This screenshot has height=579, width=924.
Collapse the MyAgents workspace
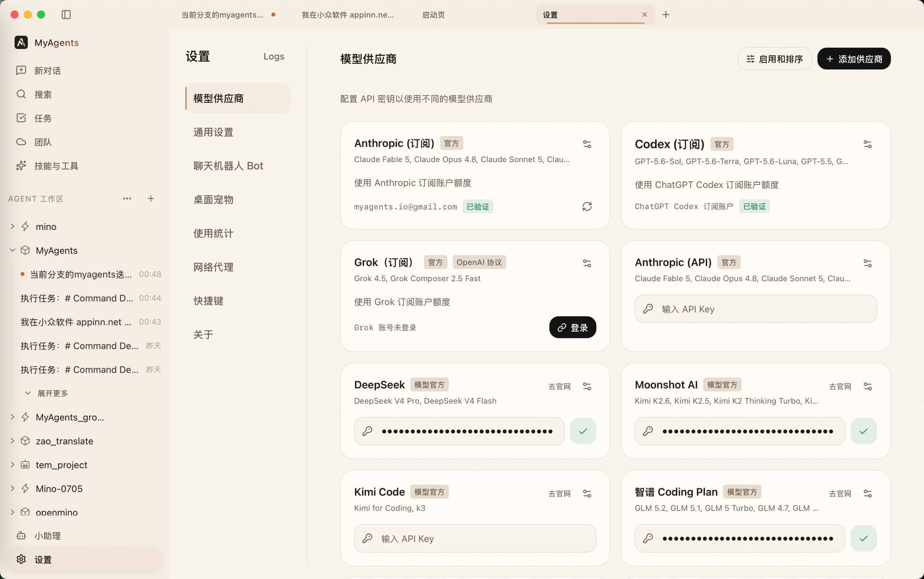[13, 250]
